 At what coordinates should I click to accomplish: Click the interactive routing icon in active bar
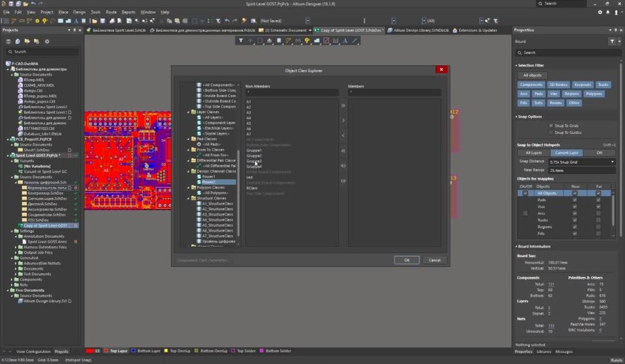(288, 40)
